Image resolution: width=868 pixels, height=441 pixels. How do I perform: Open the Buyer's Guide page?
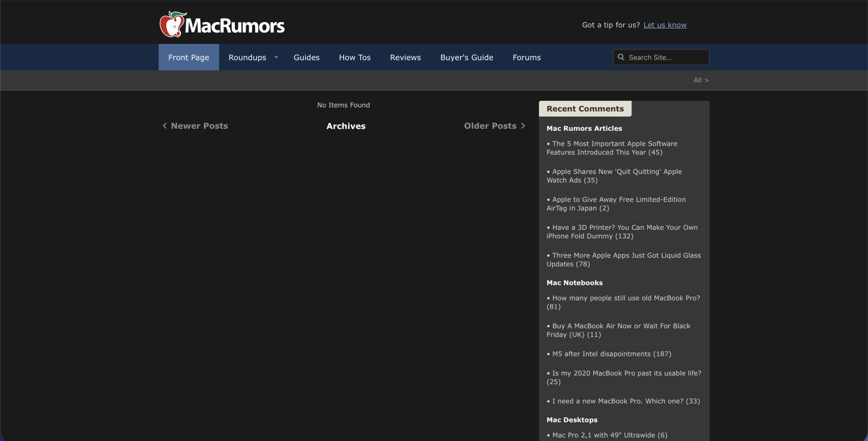[467, 57]
